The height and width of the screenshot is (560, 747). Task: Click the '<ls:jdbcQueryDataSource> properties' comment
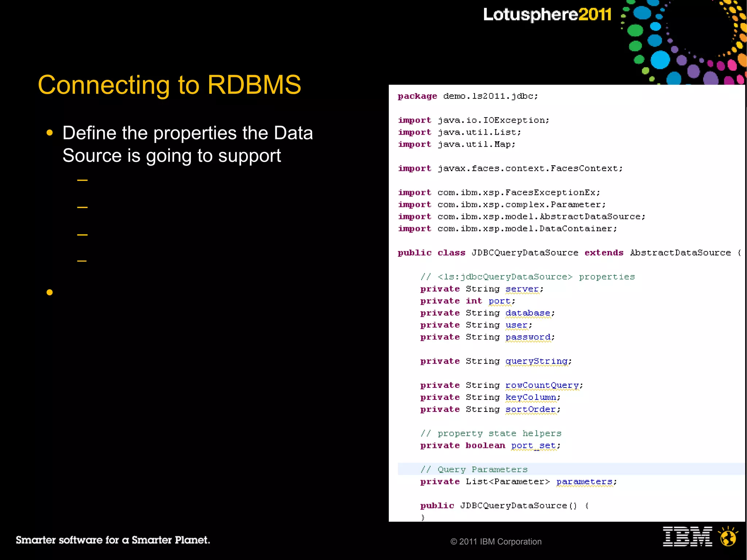pyautogui.click(x=527, y=277)
